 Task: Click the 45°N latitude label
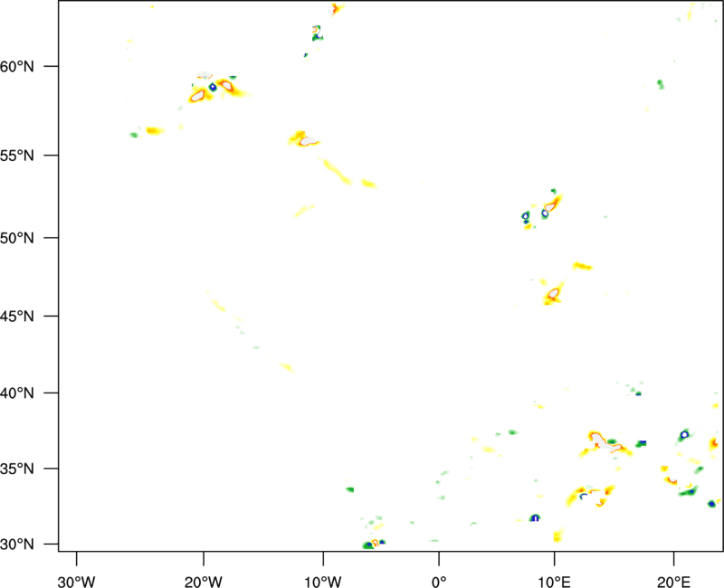tap(17, 317)
